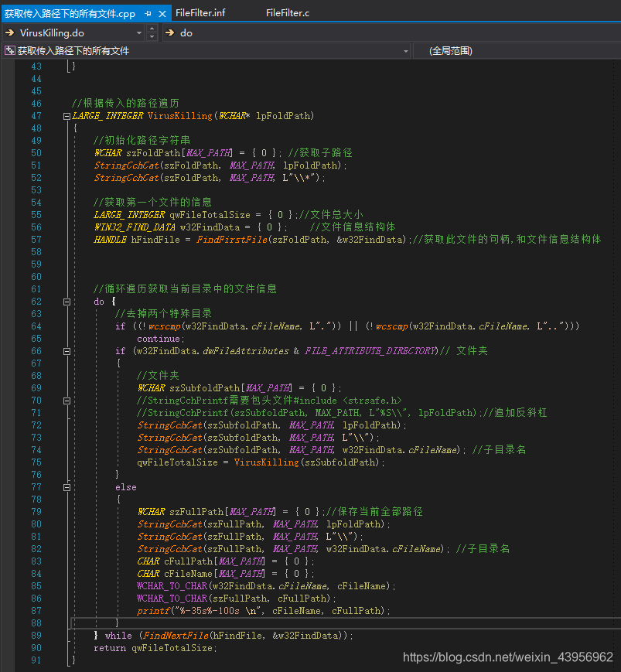Click the printf statement on line 87

click(x=264, y=611)
